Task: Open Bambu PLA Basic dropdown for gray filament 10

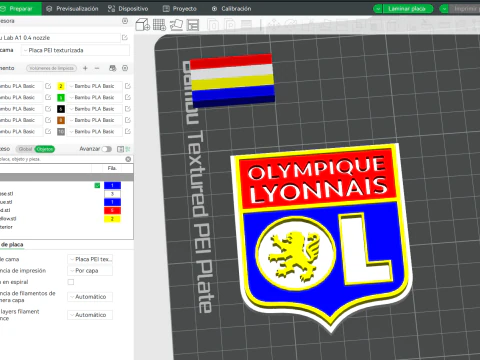Action: pos(95,131)
